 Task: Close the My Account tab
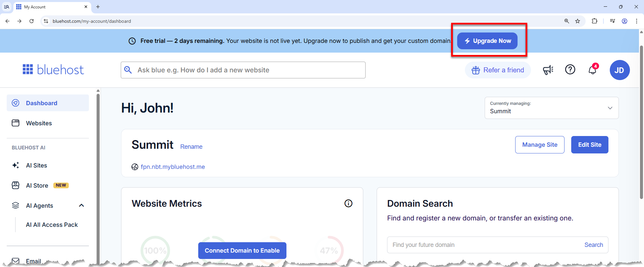click(86, 7)
